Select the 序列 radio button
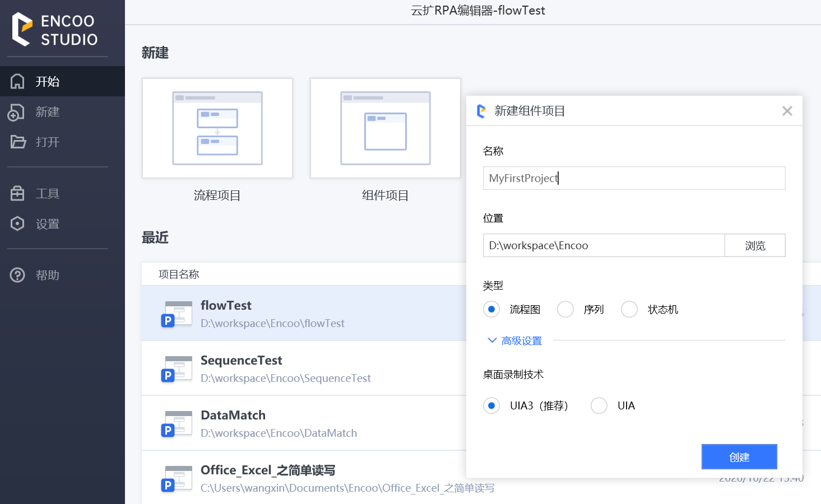The image size is (821, 504). (x=565, y=309)
